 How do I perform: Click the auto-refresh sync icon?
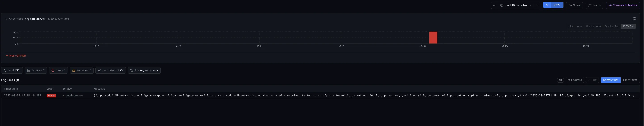click(x=547, y=5)
